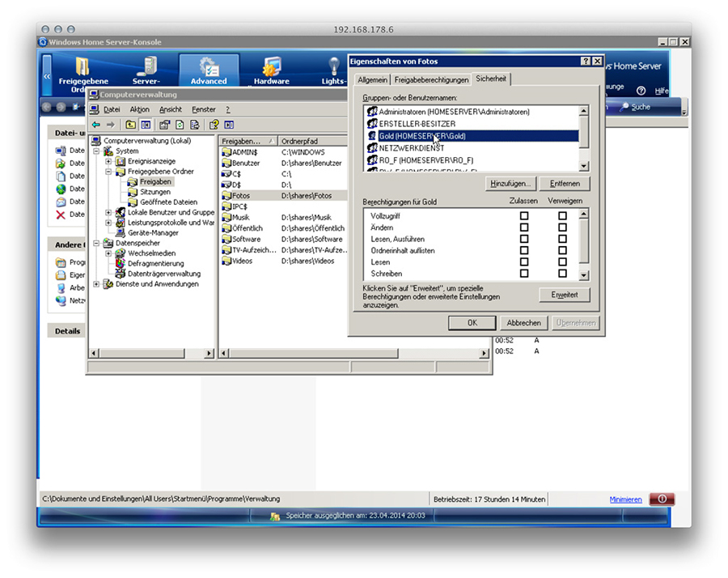The image size is (728, 578).
Task: Enable Zulassen checkbox for Lesen
Action: coord(524,262)
